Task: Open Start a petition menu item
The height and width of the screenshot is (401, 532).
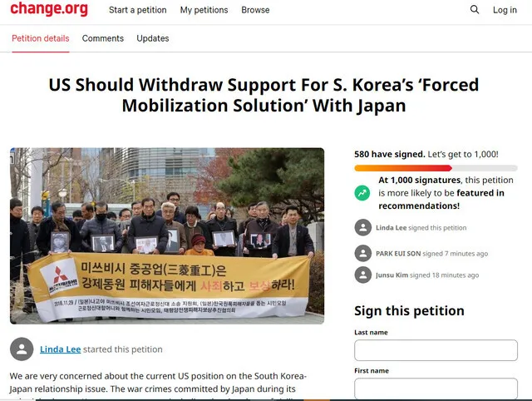Action: 138,10
